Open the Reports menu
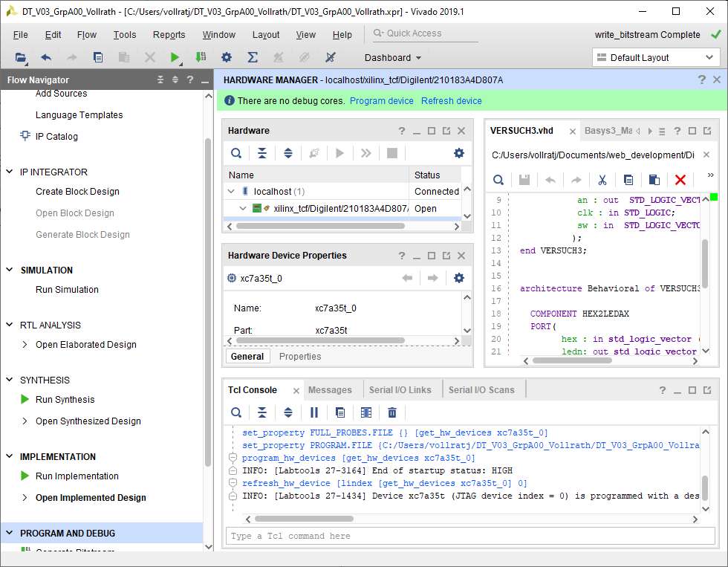This screenshot has width=728, height=567. pos(169,35)
